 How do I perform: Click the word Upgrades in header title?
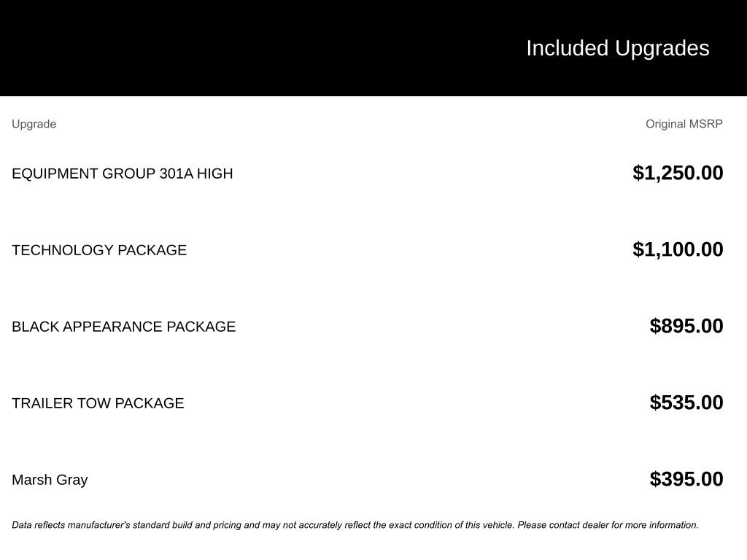(662, 49)
